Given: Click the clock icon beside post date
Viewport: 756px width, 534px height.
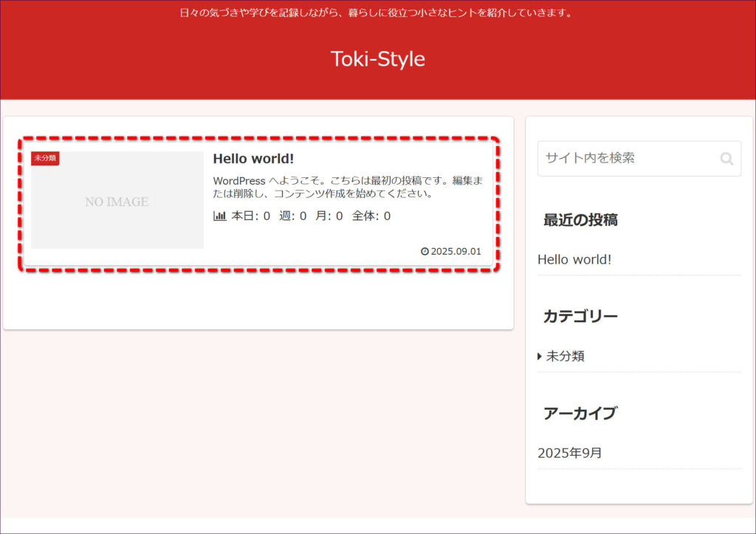Looking at the screenshot, I should coord(425,251).
